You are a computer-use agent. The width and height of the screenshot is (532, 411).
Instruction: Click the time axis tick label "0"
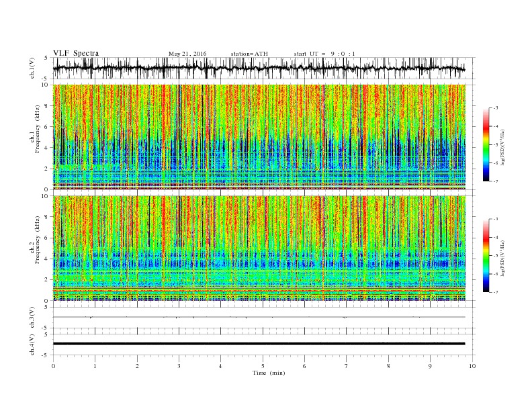[x=53, y=366]
